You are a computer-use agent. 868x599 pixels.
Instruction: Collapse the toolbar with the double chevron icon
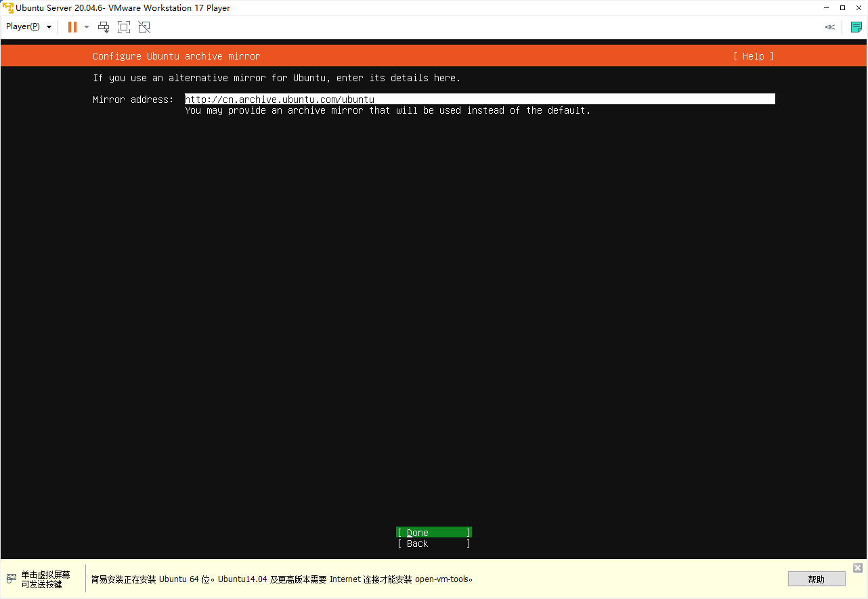pos(829,27)
